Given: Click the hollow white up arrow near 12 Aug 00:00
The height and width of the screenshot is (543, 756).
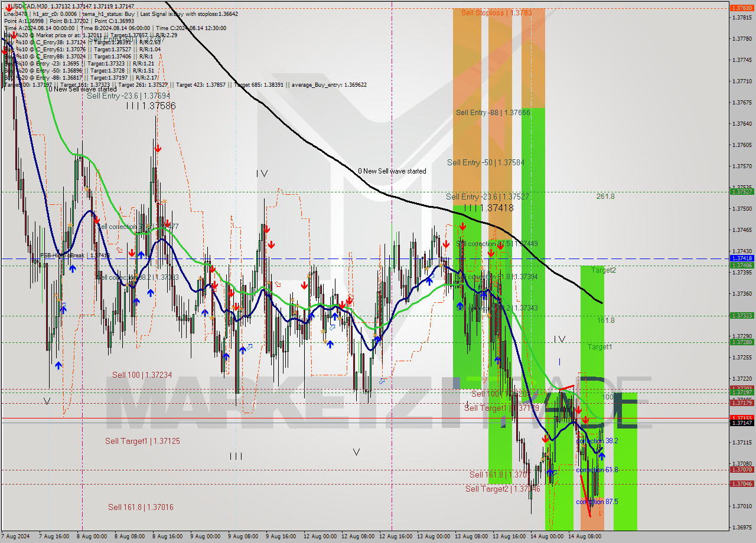Looking at the screenshot, I should (333, 328).
